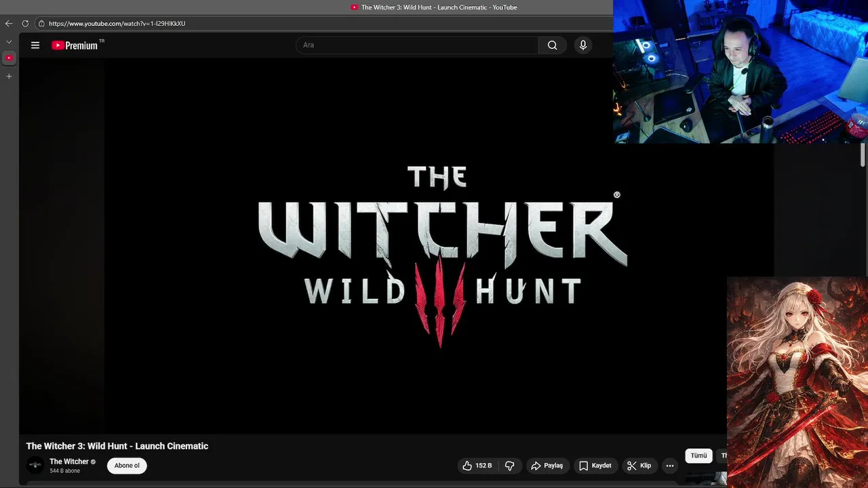Focus the 'Ara' search box

click(x=417, y=45)
